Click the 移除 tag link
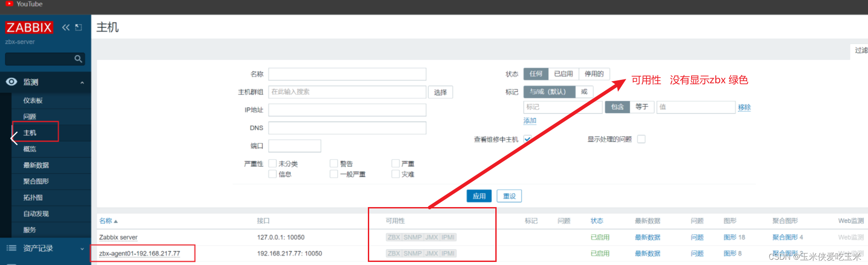Viewport: 868px width, 265px height. click(744, 107)
